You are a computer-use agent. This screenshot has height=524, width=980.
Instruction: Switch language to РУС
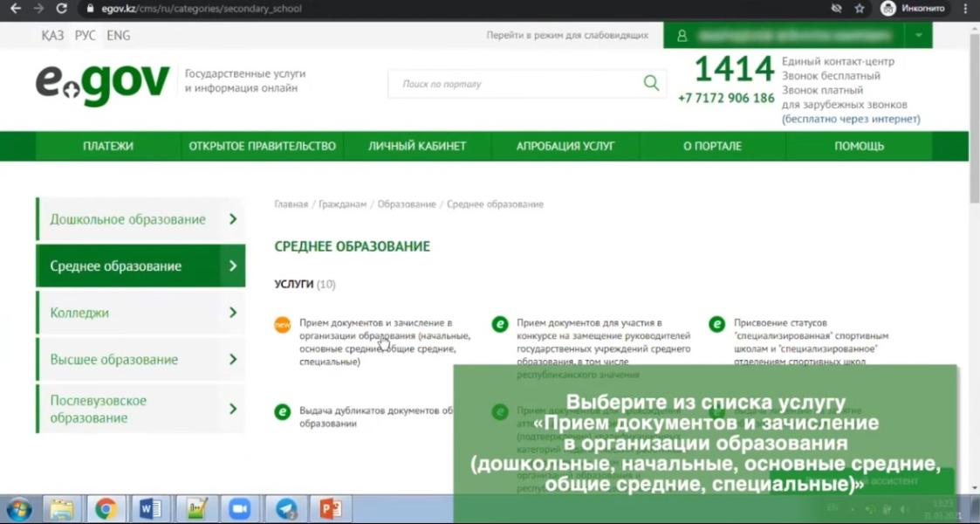click(85, 36)
